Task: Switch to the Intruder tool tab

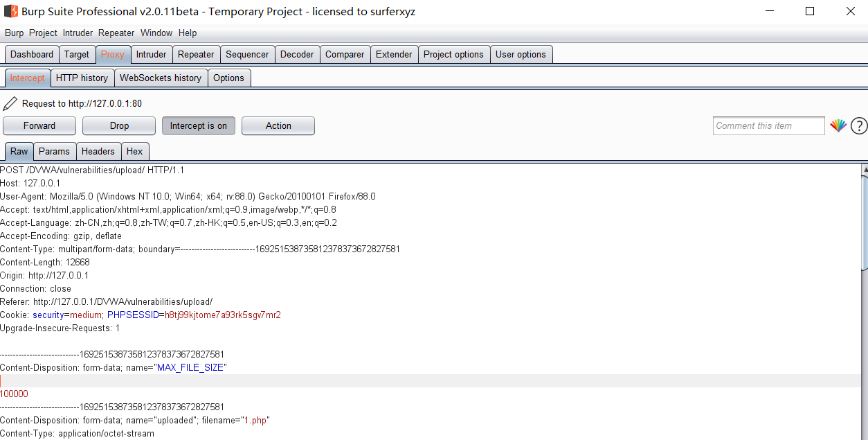Action: (x=151, y=54)
